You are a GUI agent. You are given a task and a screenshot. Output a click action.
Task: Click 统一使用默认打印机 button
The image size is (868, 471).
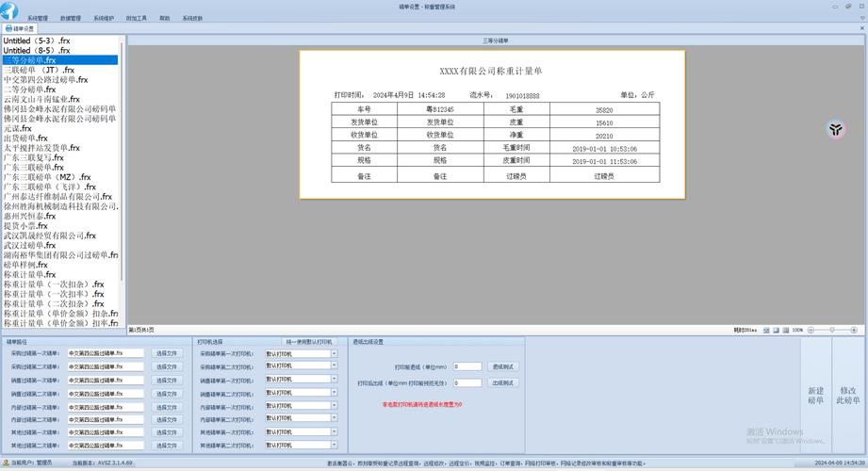(x=309, y=342)
